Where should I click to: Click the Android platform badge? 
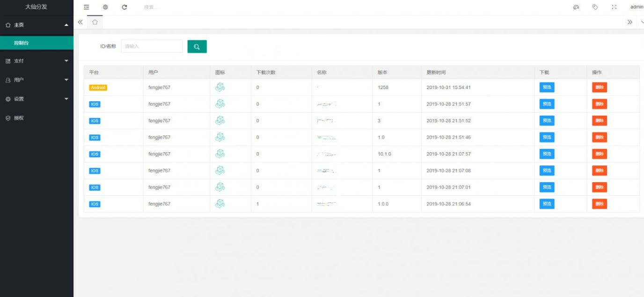[98, 88]
